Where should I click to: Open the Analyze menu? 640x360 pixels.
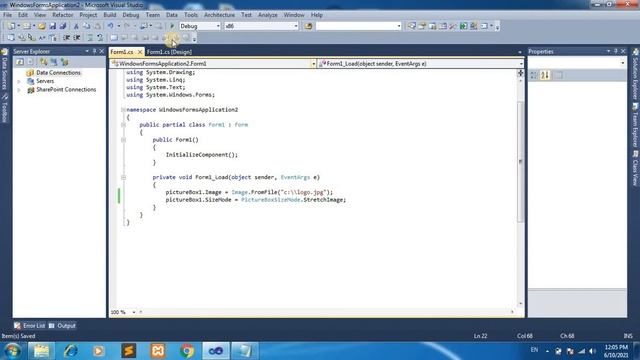267,15
